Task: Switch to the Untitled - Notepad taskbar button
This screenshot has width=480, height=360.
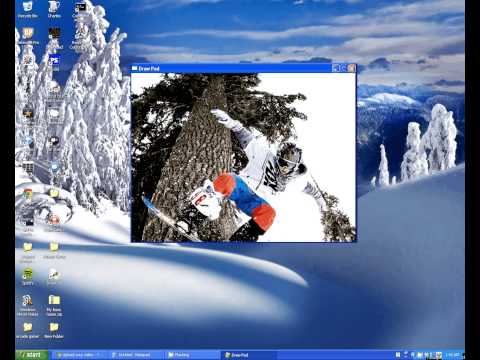Action: coord(136,355)
